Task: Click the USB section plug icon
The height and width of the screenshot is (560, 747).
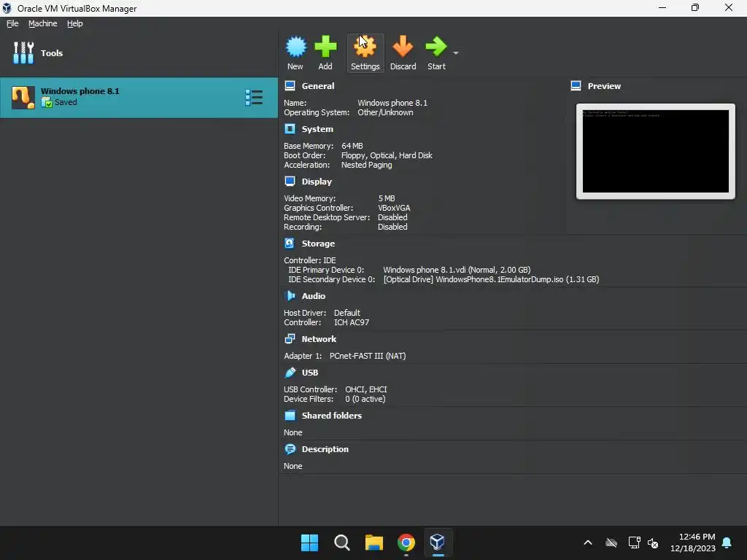Action: (x=290, y=372)
